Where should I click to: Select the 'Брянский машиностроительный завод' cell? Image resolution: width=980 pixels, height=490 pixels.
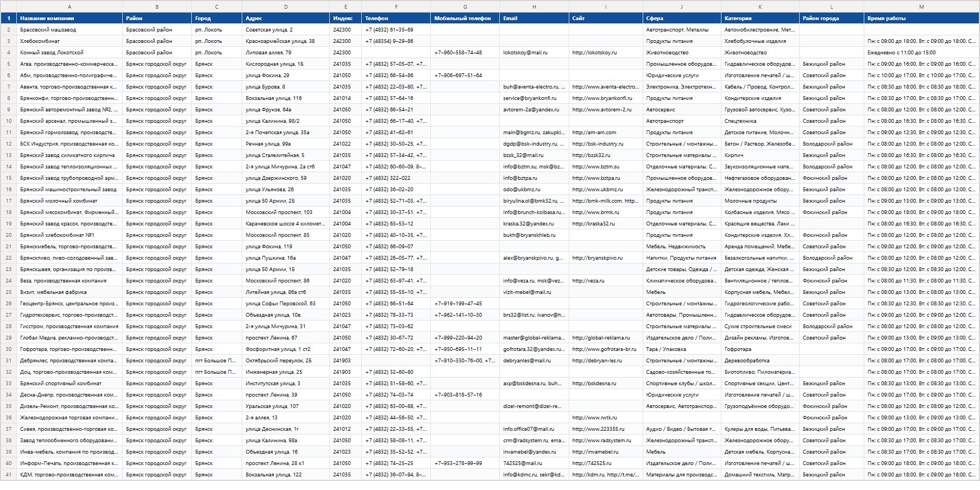pos(70,190)
